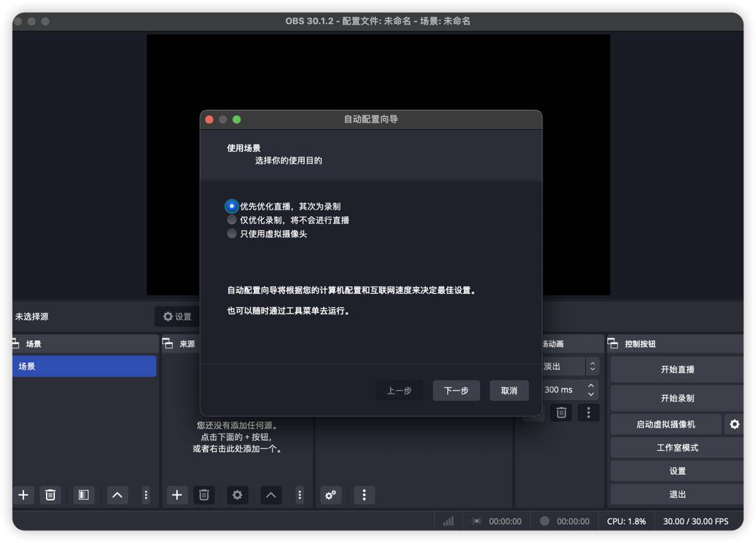The height and width of the screenshot is (543, 756).
Task: Choose 仅优化录制 radio option
Action: click(x=232, y=220)
